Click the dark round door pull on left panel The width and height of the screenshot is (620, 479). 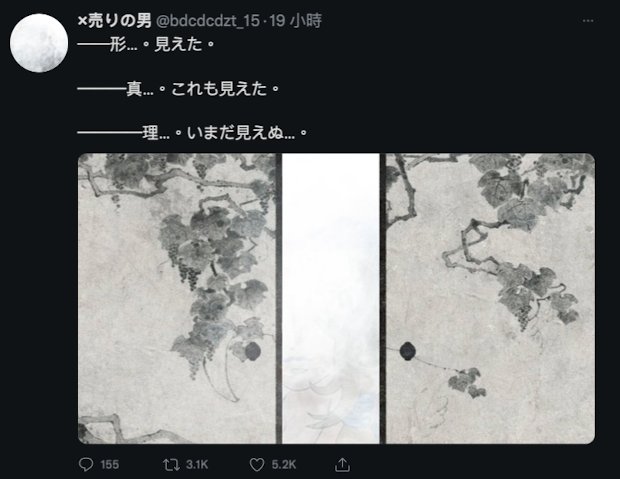(253, 351)
